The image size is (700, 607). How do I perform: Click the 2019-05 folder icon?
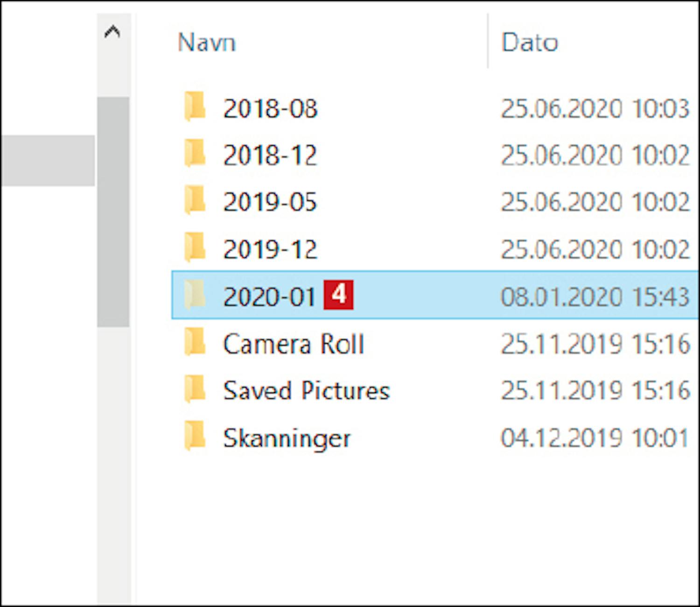click(x=195, y=201)
